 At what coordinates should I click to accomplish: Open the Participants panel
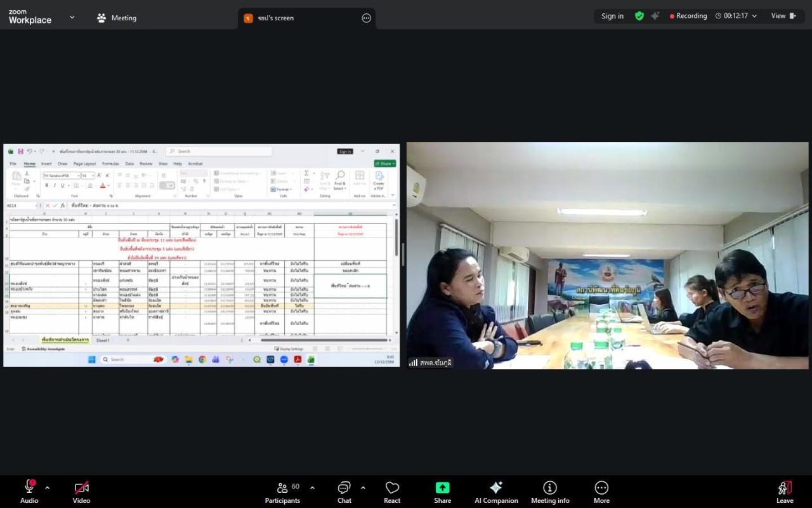pos(283,491)
